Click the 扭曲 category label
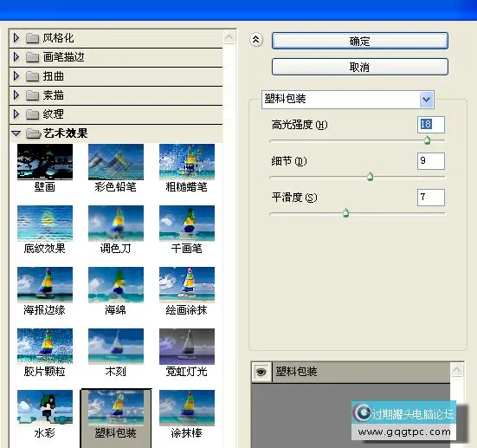This screenshot has height=448, width=477. click(53, 76)
